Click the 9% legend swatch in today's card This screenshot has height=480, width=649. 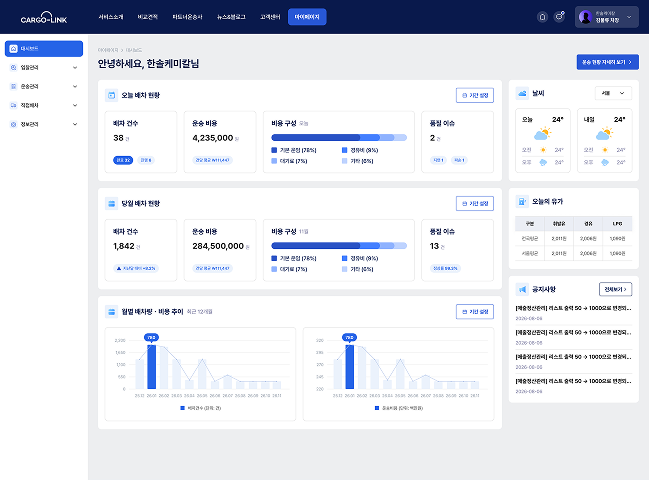coord(344,150)
